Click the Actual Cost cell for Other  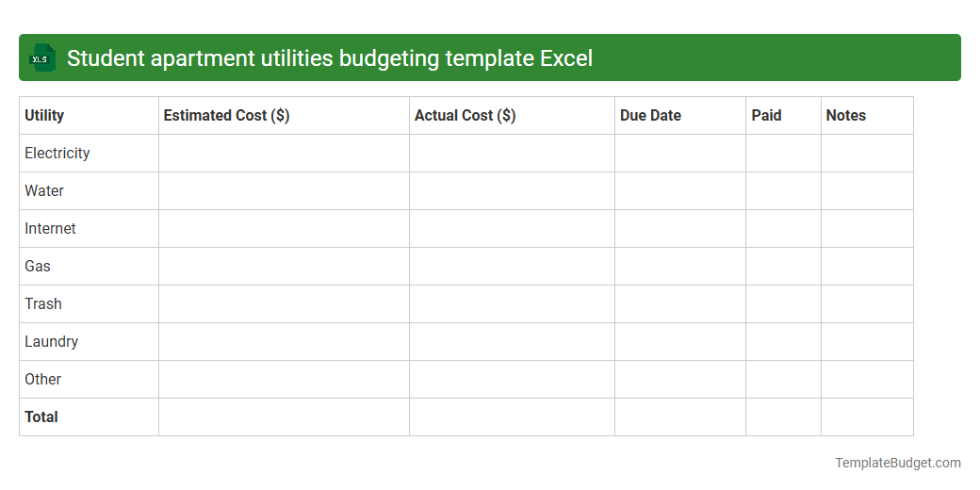(x=512, y=380)
